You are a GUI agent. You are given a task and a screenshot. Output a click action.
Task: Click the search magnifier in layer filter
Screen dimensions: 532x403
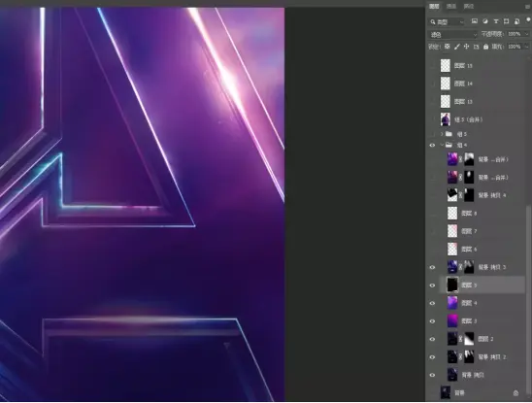tap(433, 22)
